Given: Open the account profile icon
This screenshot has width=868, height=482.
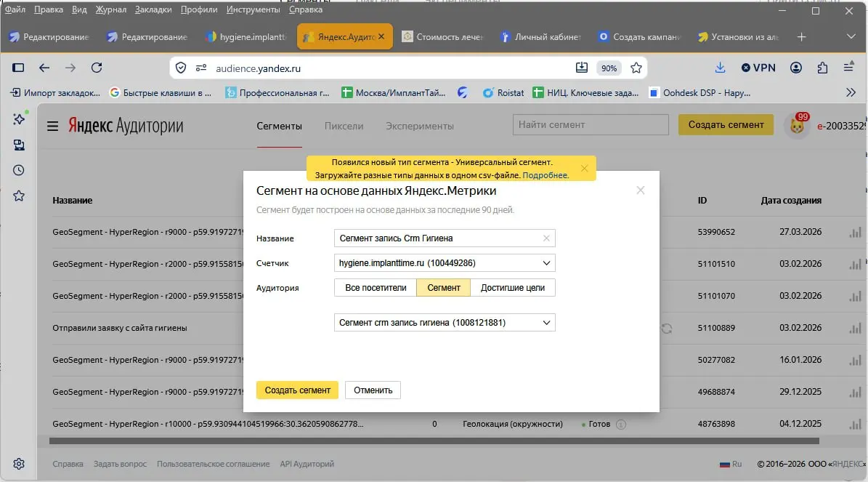Looking at the screenshot, I should 796,68.
